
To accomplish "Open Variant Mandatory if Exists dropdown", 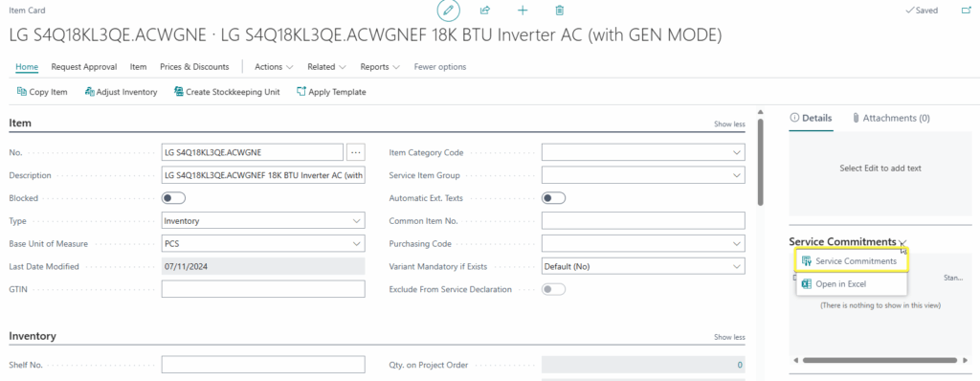I will 643,266.
